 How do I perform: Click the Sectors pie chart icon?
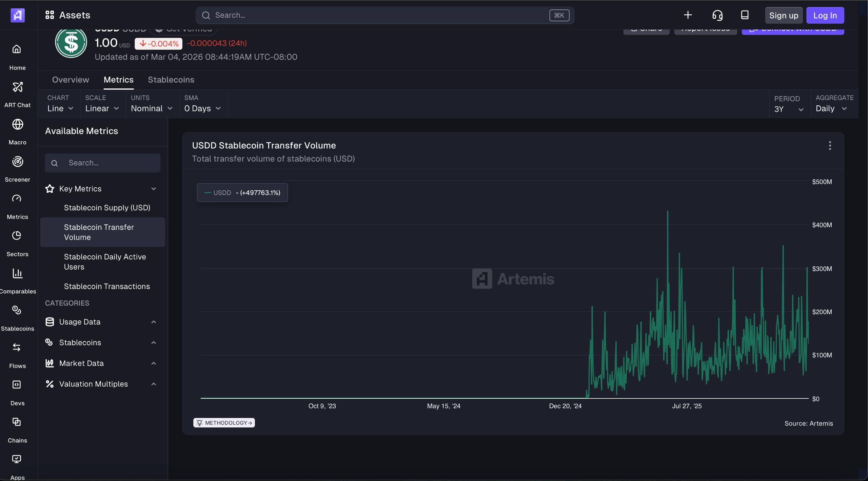coord(17,236)
